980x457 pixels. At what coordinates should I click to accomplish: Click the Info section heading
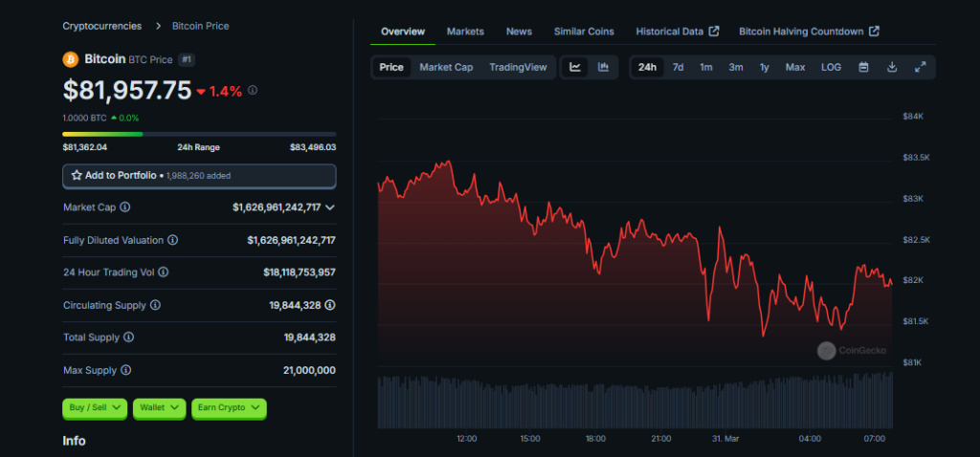coord(74,441)
